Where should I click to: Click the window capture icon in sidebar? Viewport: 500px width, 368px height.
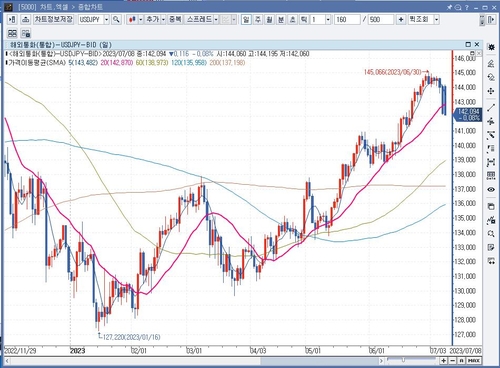coord(491,206)
